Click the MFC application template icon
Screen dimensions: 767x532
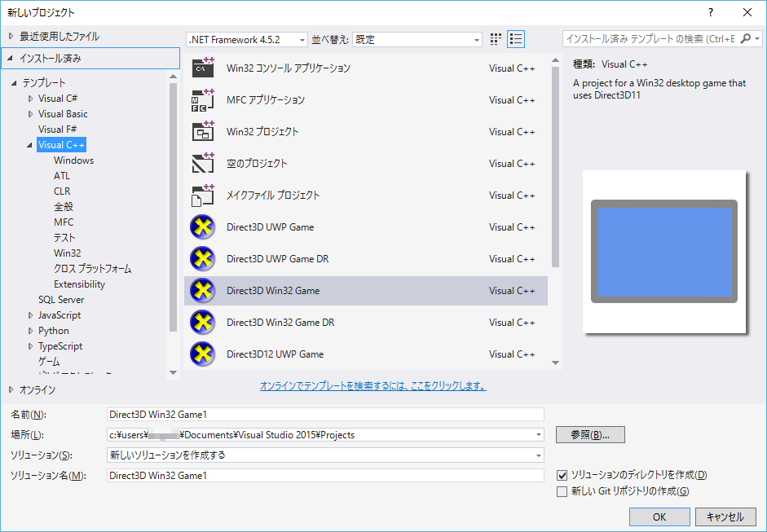coord(202,99)
